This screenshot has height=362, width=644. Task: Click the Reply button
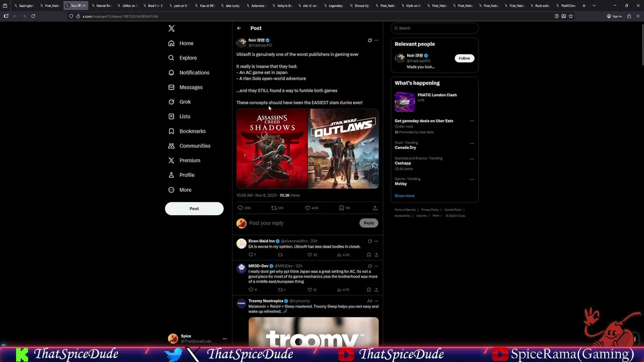click(369, 223)
